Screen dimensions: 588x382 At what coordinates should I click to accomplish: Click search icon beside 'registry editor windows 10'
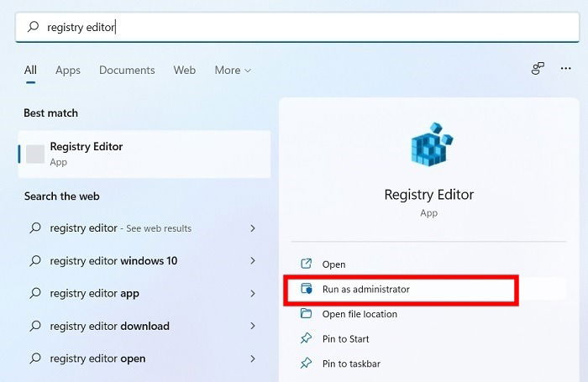click(35, 260)
